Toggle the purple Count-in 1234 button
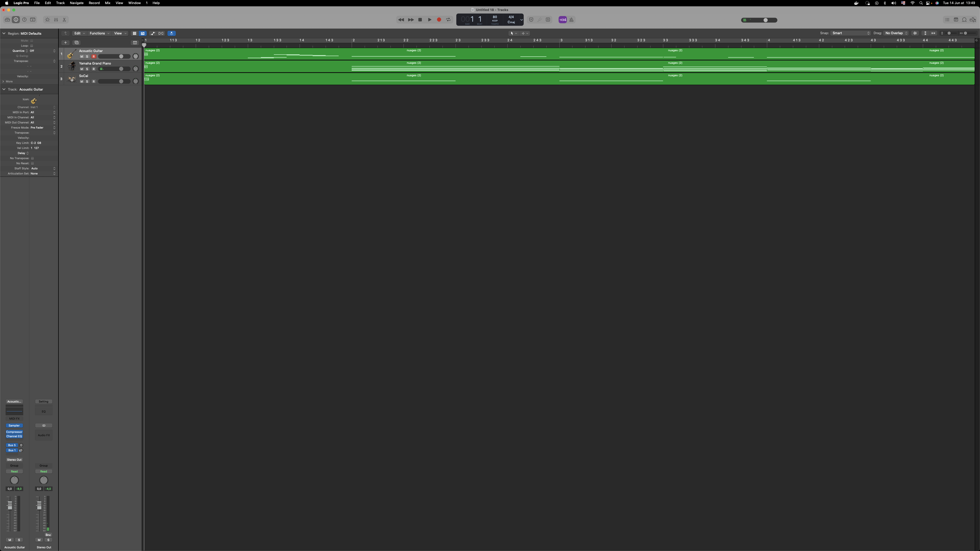The image size is (980, 551). pyautogui.click(x=563, y=20)
